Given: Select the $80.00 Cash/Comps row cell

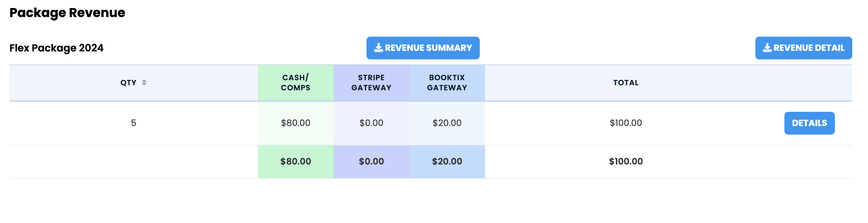Looking at the screenshot, I should (x=296, y=123).
